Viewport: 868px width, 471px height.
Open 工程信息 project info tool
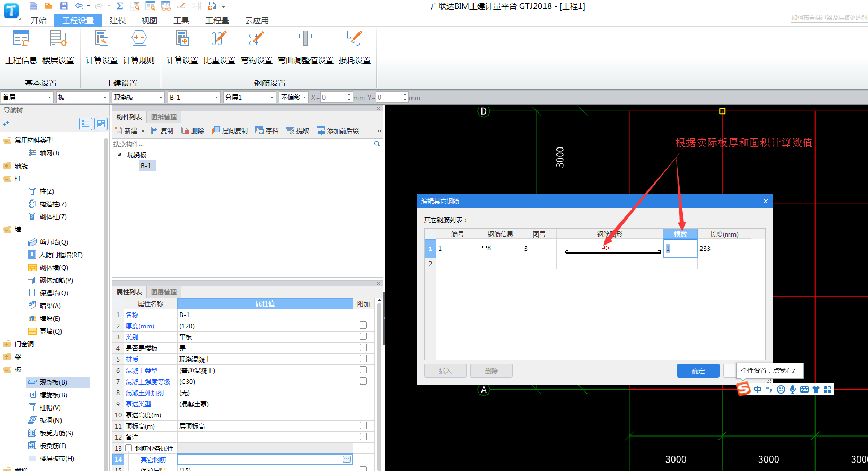point(21,48)
